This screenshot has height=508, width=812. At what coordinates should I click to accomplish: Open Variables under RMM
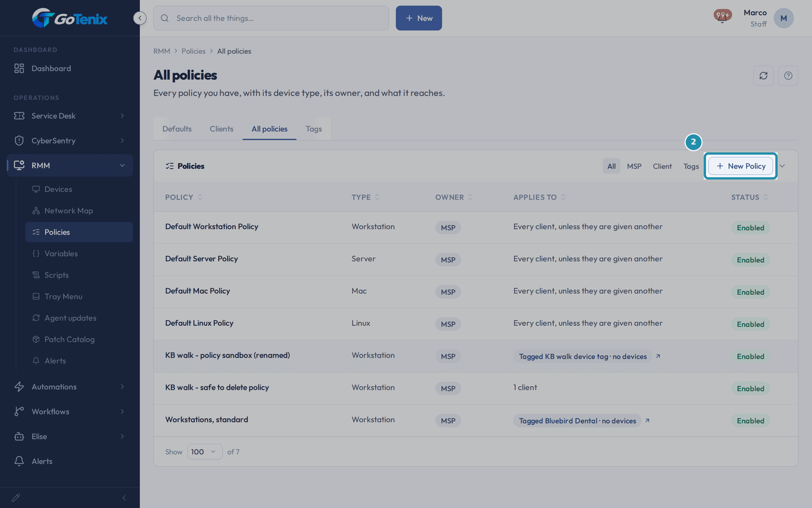(79, 253)
